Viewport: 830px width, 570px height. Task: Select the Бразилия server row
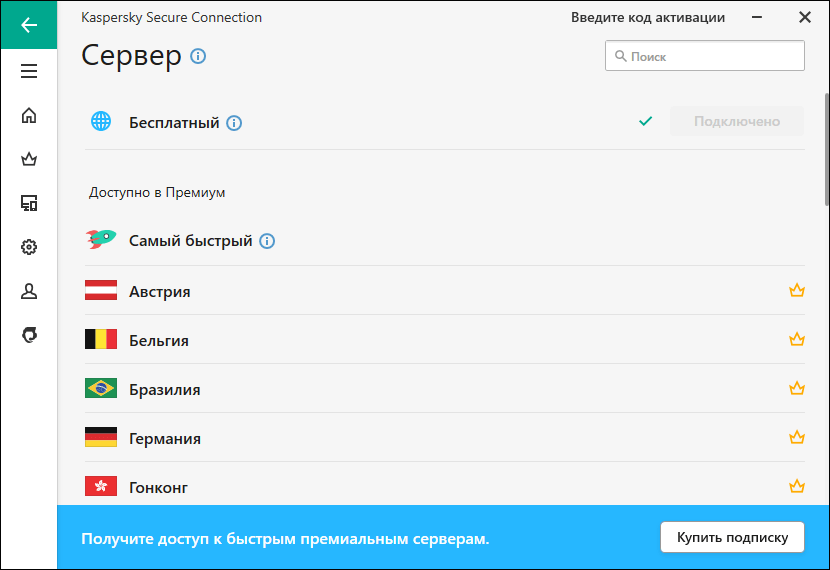coord(165,389)
